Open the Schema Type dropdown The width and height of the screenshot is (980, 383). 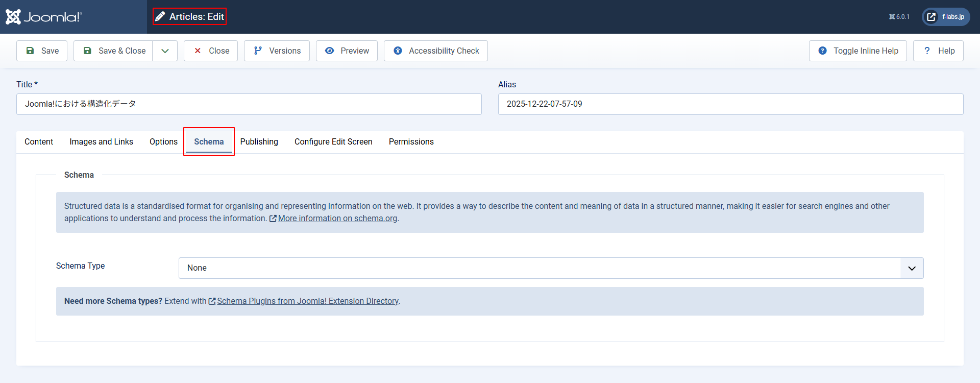[551, 268]
